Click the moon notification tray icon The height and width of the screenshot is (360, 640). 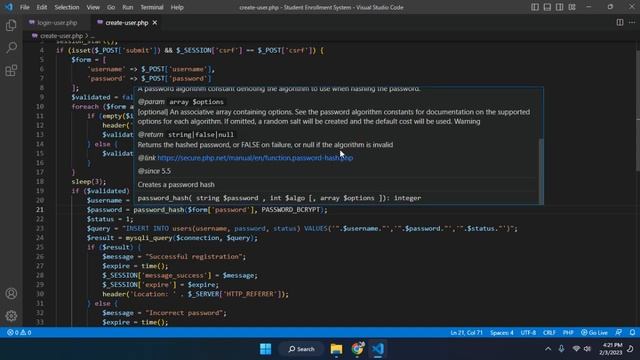[631, 349]
